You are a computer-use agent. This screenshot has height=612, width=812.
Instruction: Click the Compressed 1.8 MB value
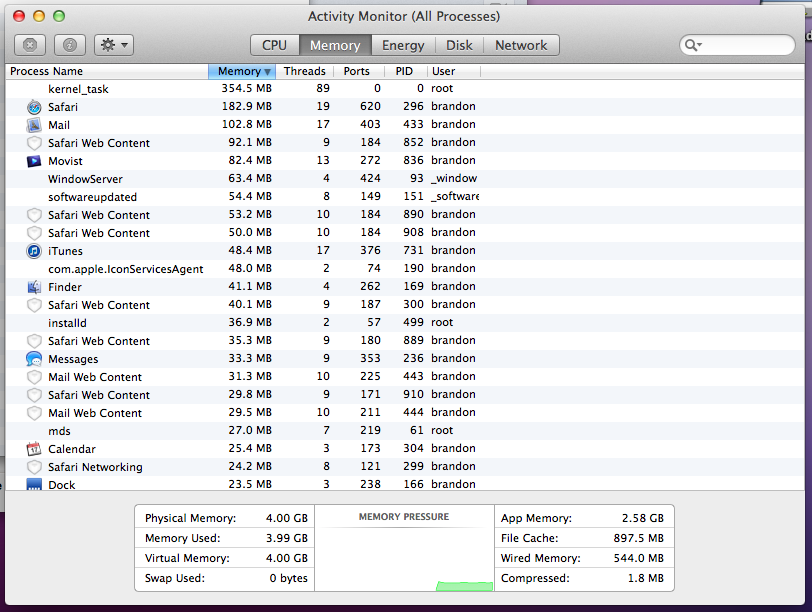(646, 578)
